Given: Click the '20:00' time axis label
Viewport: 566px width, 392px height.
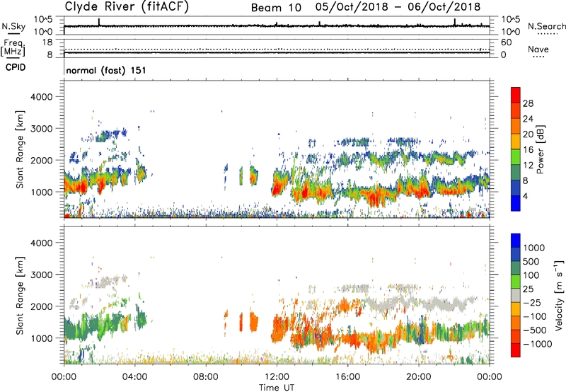Looking at the screenshot, I should coord(419,377).
